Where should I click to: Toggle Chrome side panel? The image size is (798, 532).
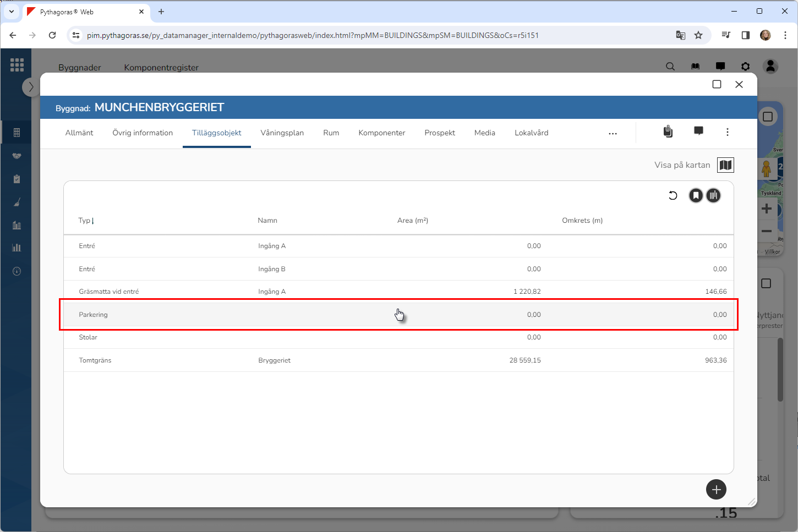coord(745,35)
